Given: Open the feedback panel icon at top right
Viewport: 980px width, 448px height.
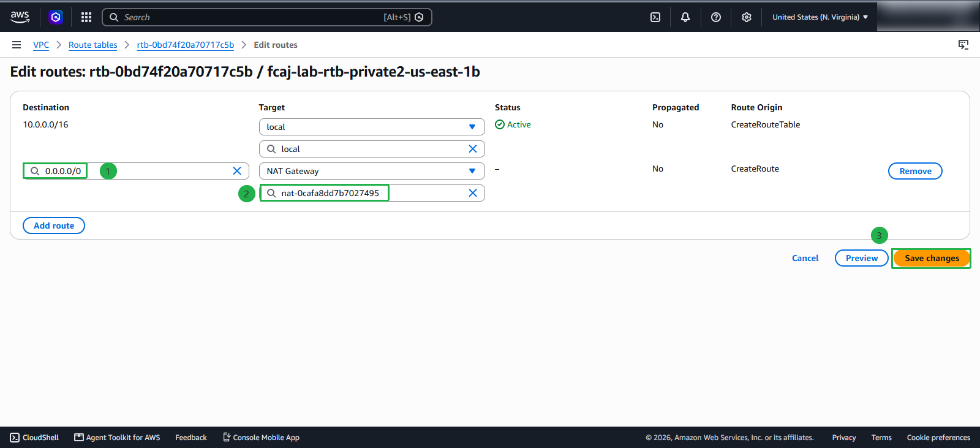Looking at the screenshot, I should pos(963,45).
